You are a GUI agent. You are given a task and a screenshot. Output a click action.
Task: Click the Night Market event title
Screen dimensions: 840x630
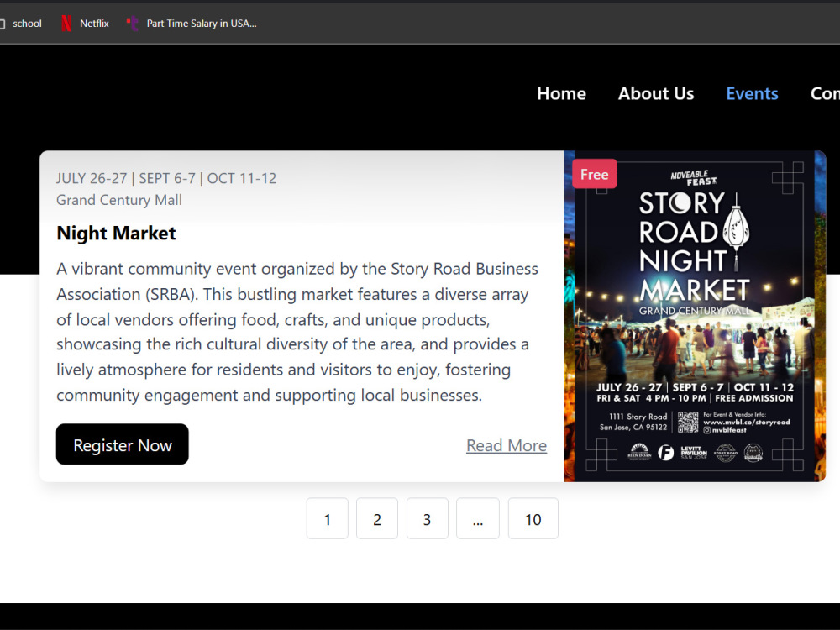click(x=116, y=233)
